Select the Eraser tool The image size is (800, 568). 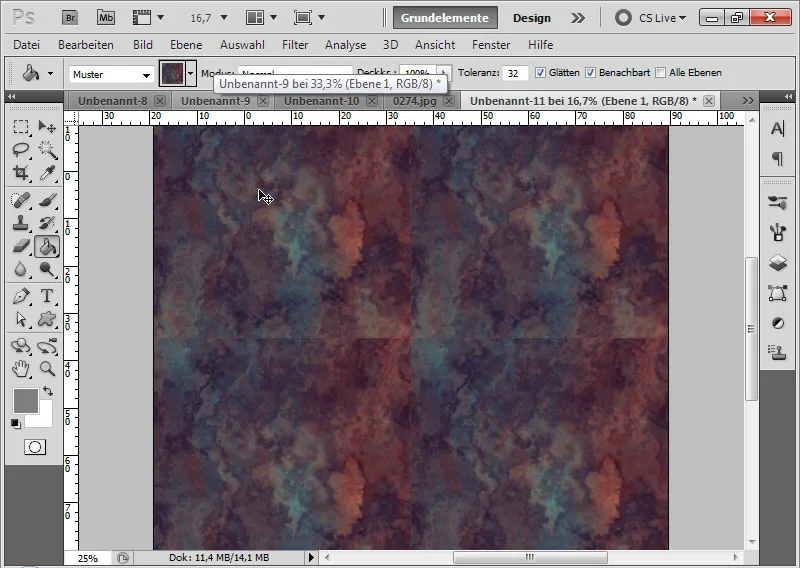(x=20, y=246)
